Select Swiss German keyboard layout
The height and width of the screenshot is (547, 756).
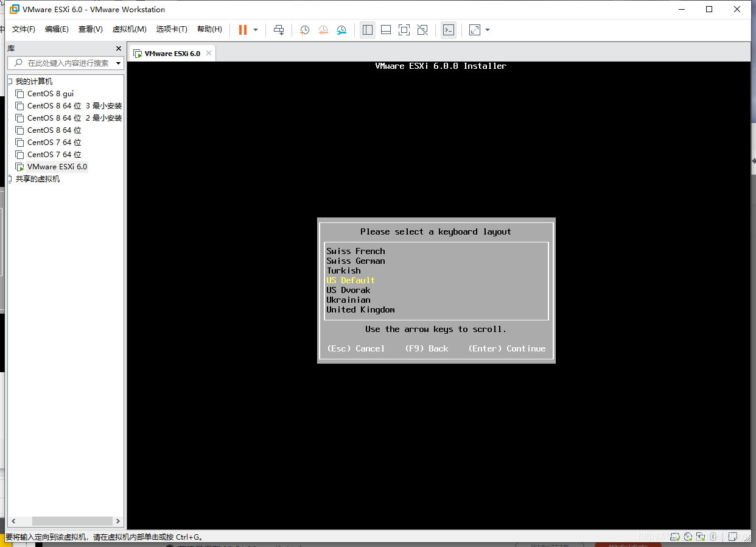pyautogui.click(x=355, y=261)
